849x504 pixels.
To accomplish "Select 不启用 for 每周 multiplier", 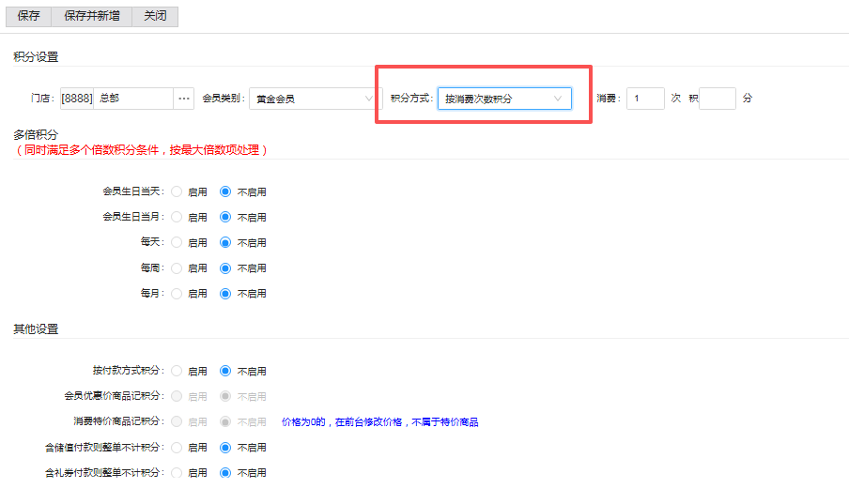I will (225, 268).
